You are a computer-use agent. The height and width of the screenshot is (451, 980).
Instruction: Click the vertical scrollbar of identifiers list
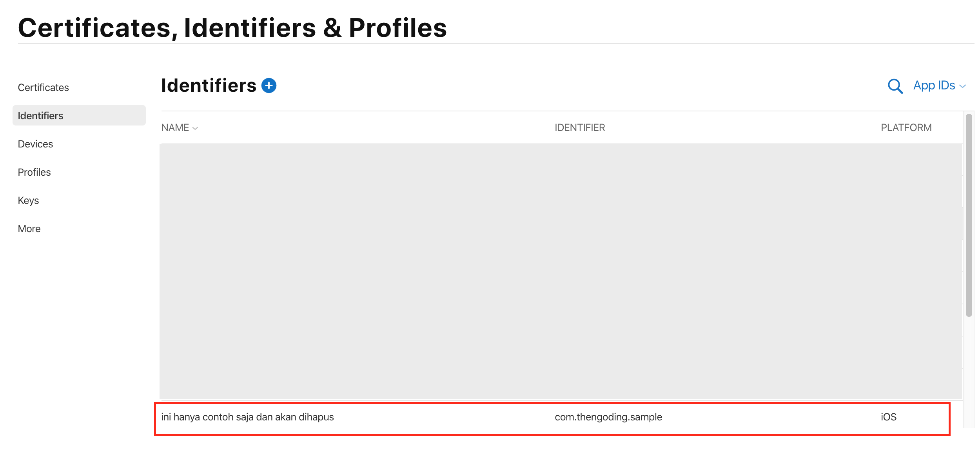tap(969, 215)
